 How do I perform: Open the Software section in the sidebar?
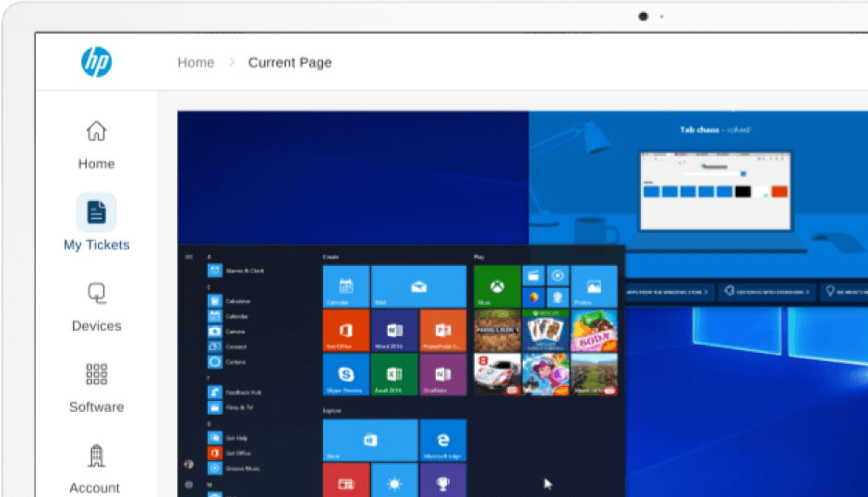click(96, 388)
